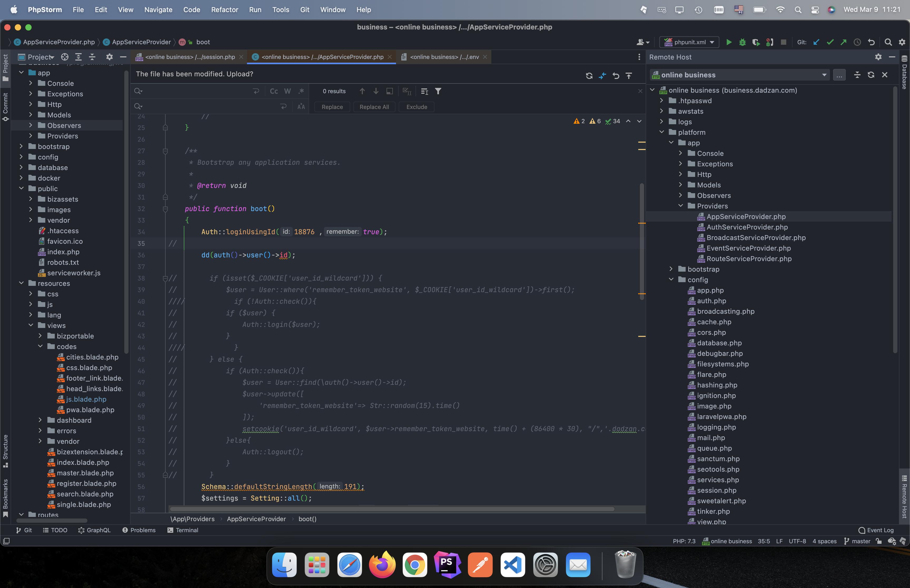Viewport: 910px width, 588px height.
Task: Collapse all in the Remote Host toolbar
Action: pos(857,75)
